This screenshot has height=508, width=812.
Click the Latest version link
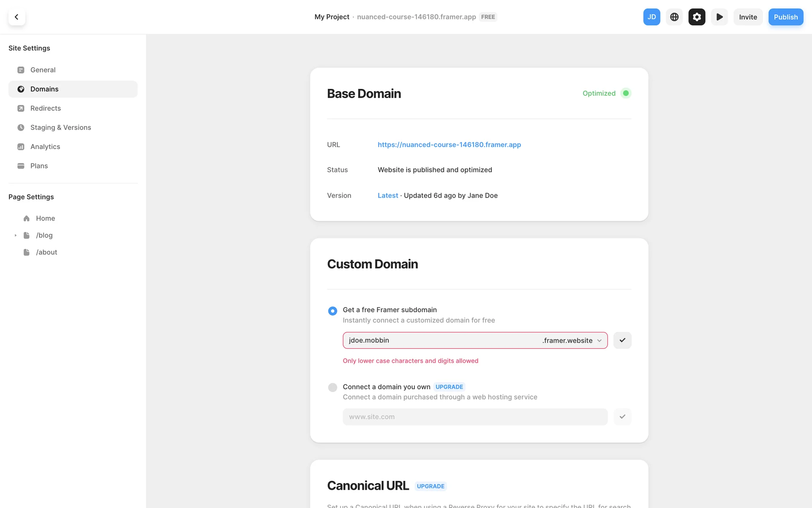coord(387,196)
